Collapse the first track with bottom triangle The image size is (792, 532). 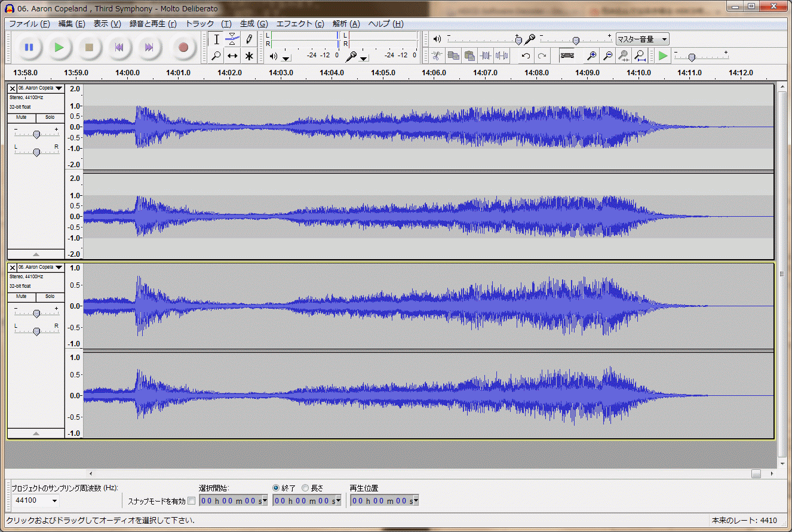(x=36, y=254)
